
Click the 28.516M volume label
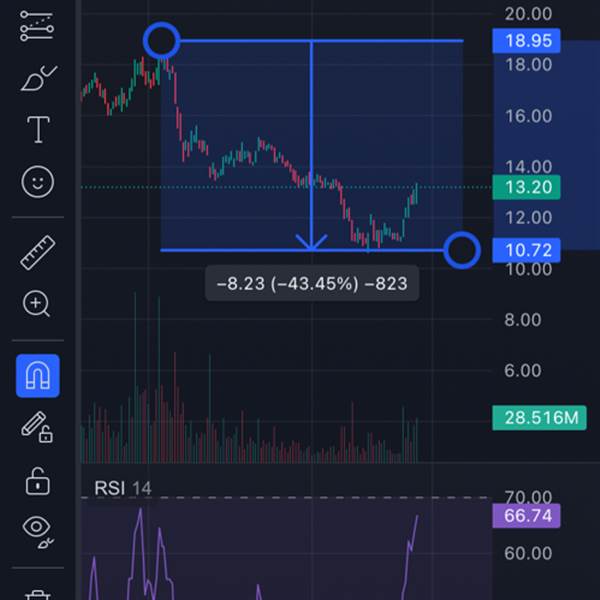point(539,418)
